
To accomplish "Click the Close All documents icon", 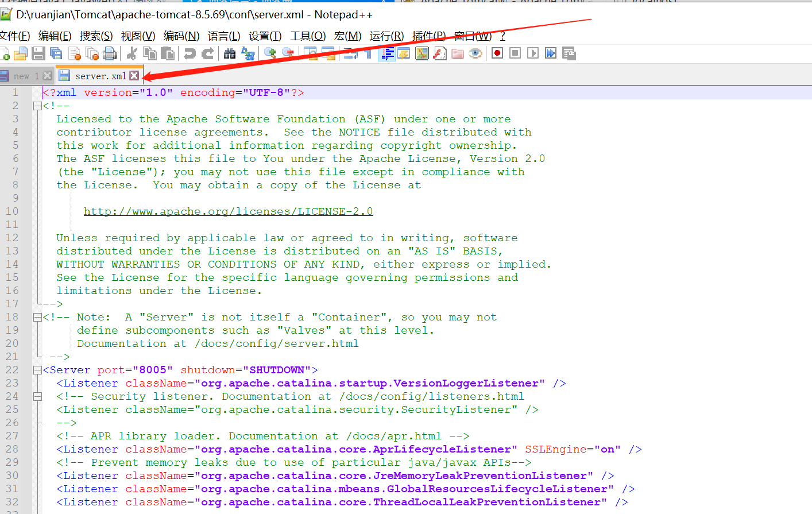I will (92, 53).
